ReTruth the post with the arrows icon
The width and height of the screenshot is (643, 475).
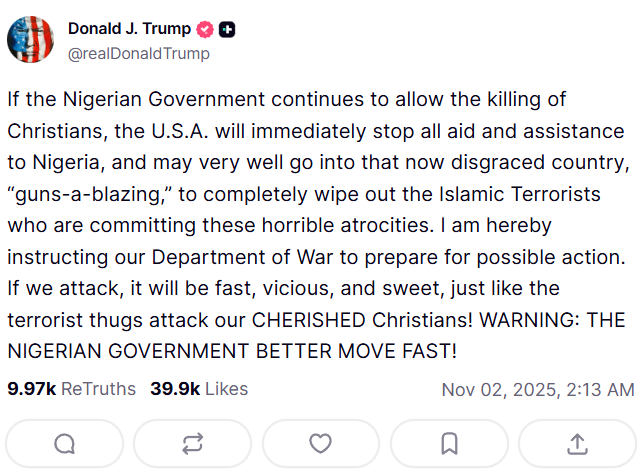193,443
